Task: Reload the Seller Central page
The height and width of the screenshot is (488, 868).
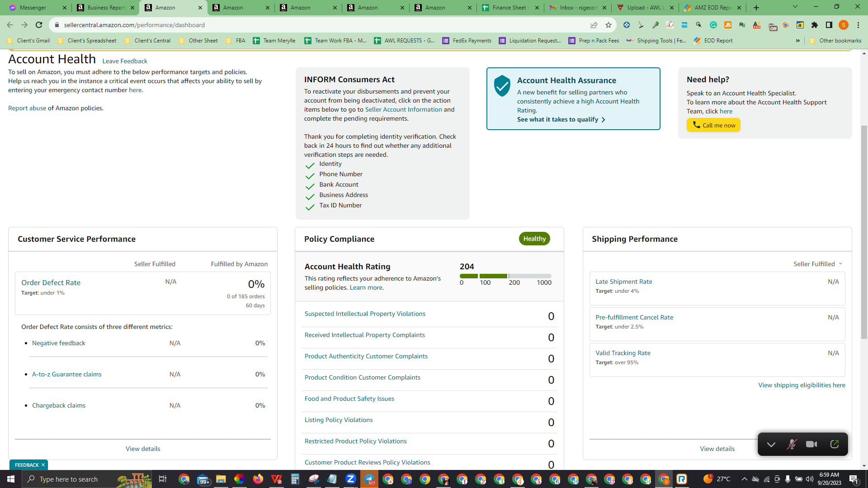Action: [x=39, y=25]
